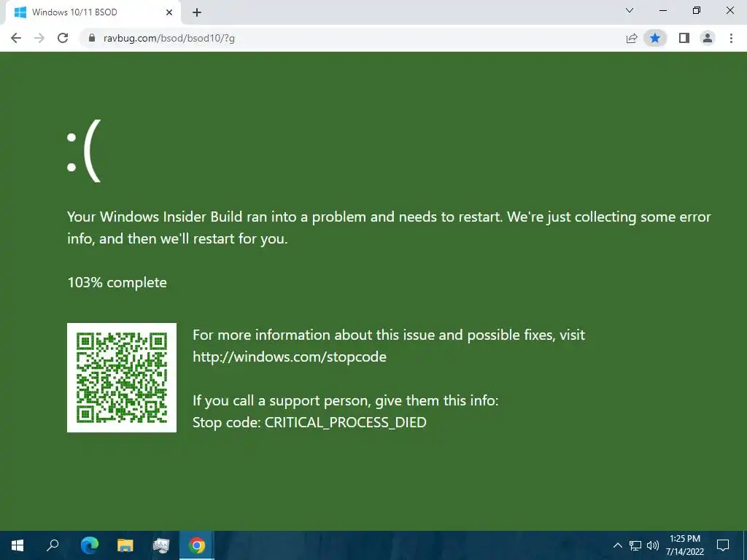The height and width of the screenshot is (560, 747).
Task: Open the Chrome side panel
Action: point(684,38)
